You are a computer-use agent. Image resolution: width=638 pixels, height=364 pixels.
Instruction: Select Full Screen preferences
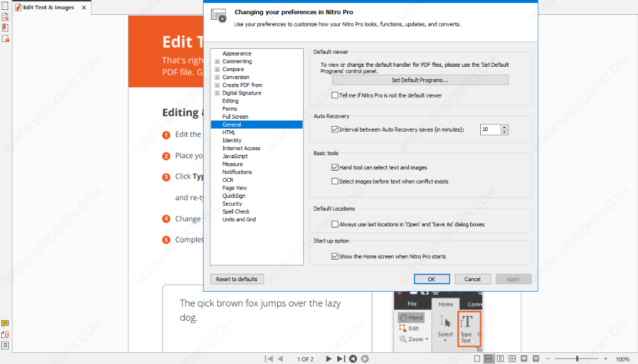[235, 117]
